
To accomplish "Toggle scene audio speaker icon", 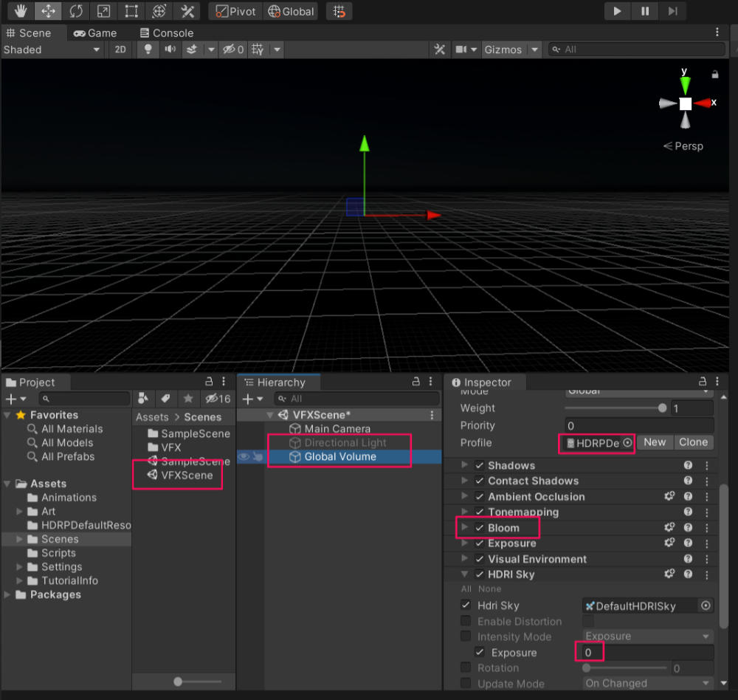I will coord(170,49).
